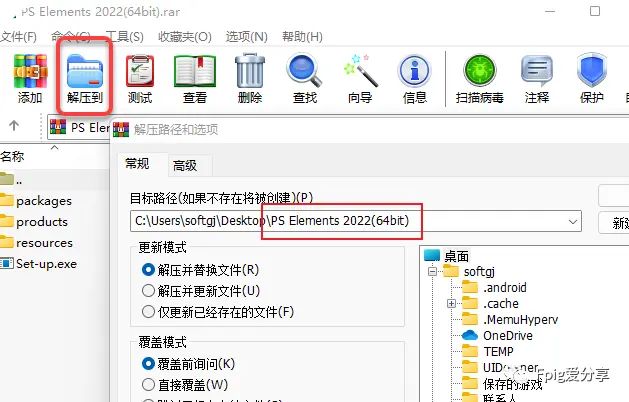Click the Test (测试) toolbar icon

(140, 79)
